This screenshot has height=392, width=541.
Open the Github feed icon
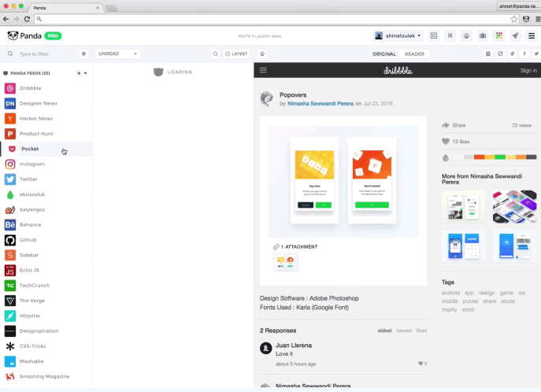pyautogui.click(x=10, y=240)
